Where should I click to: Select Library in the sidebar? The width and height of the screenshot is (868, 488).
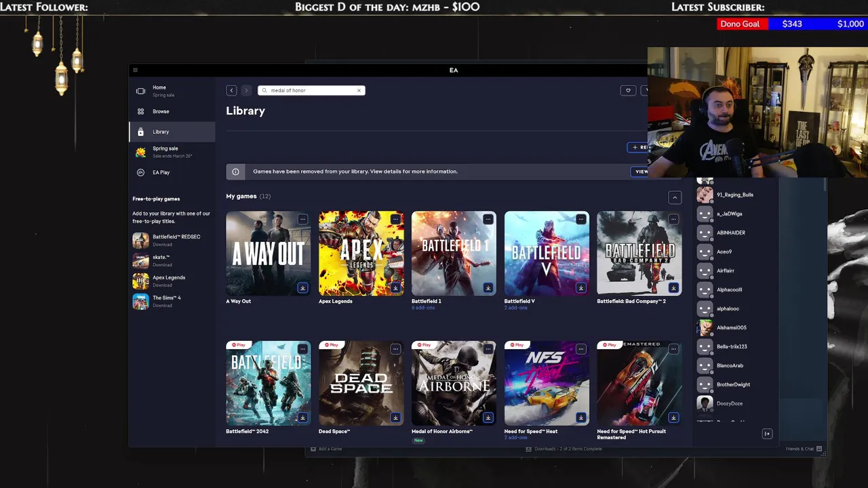[x=172, y=131]
